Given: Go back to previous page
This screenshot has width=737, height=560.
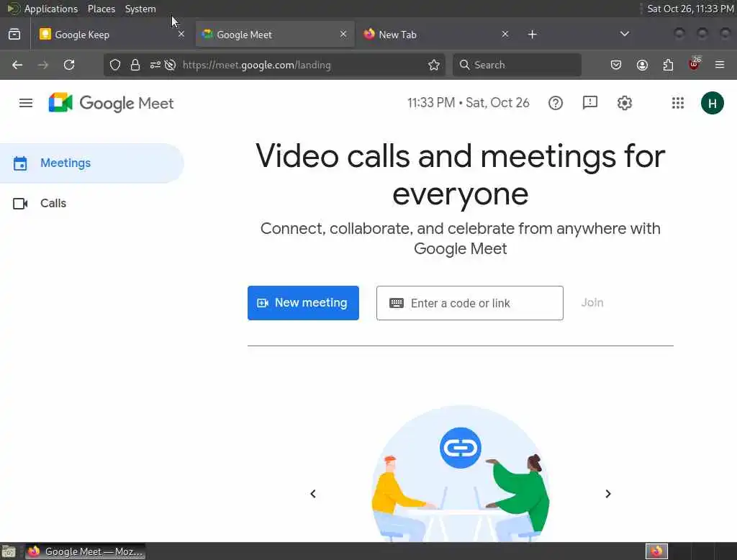Looking at the screenshot, I should 17,65.
